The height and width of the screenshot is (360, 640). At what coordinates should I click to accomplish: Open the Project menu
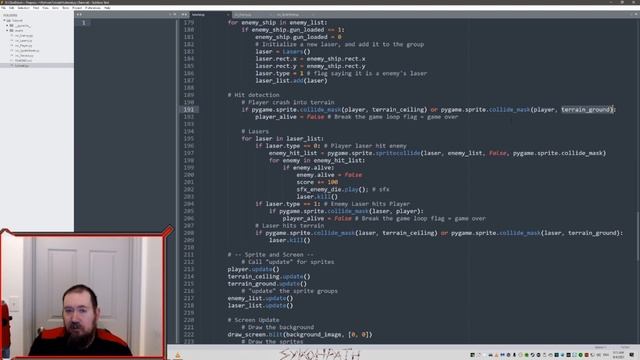[77, 8]
